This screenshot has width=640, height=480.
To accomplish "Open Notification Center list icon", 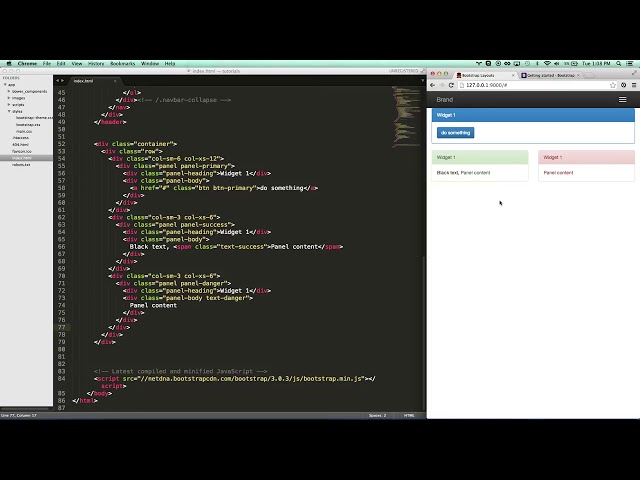I will pyautogui.click(x=630, y=64).
